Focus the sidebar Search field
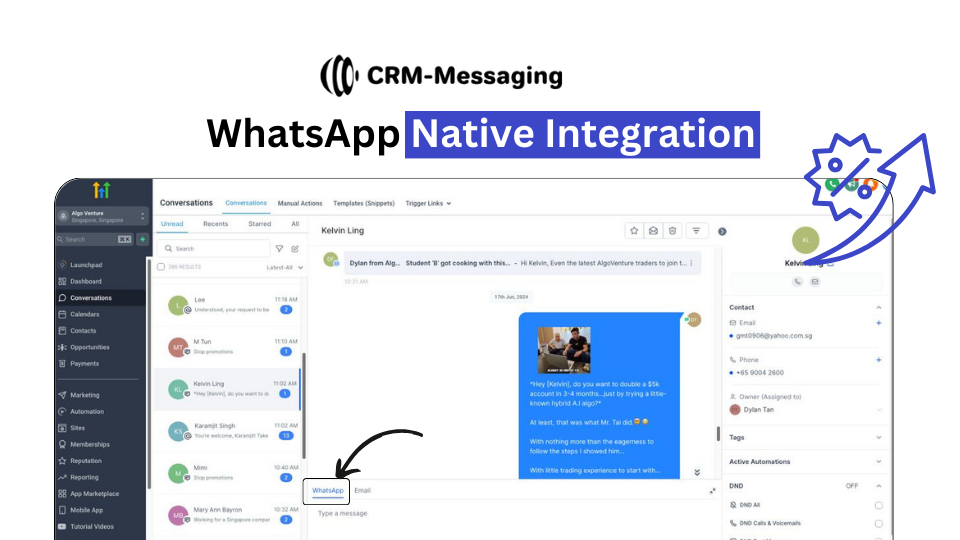The width and height of the screenshot is (960, 540). (x=94, y=239)
